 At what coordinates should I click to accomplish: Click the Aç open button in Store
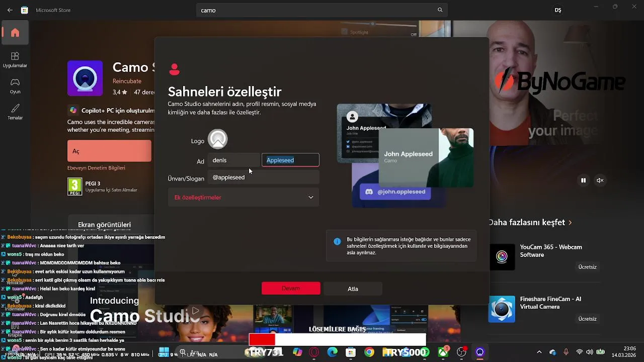[x=109, y=151]
